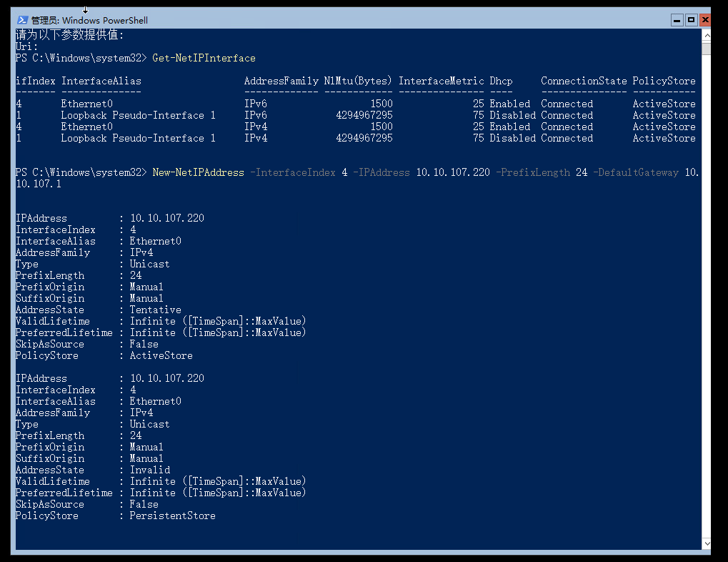Click the Dhcp column header
Viewport: 728px width, 562px height.
point(501,81)
